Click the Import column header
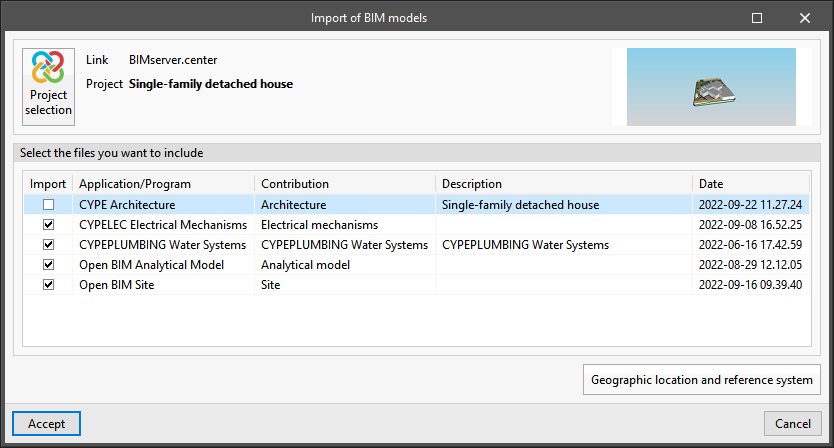 [x=47, y=184]
